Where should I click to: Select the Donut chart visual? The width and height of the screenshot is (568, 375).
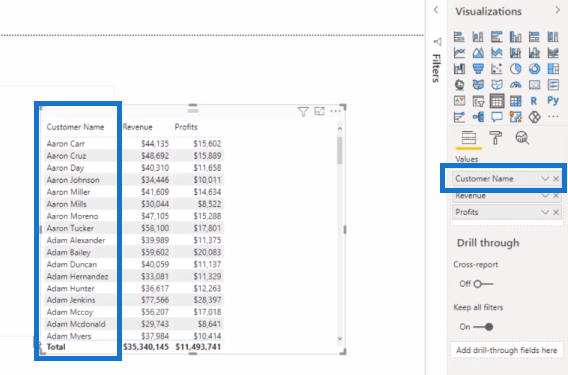tap(534, 68)
